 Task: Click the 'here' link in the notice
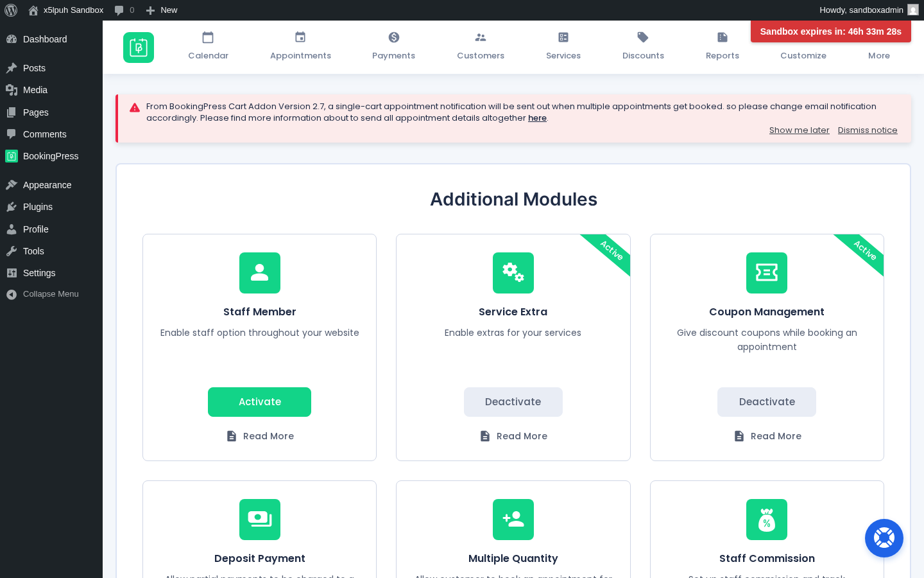click(537, 118)
